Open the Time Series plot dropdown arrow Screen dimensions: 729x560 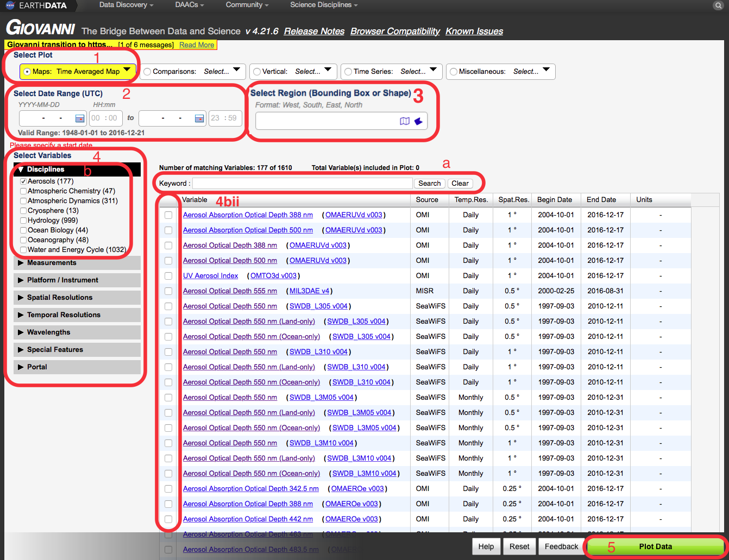click(x=433, y=70)
